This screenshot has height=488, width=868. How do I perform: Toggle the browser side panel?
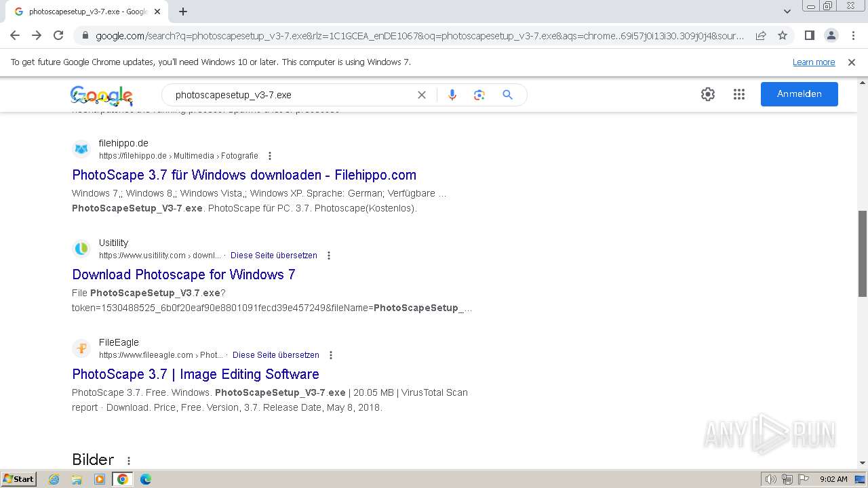pyautogui.click(x=809, y=35)
